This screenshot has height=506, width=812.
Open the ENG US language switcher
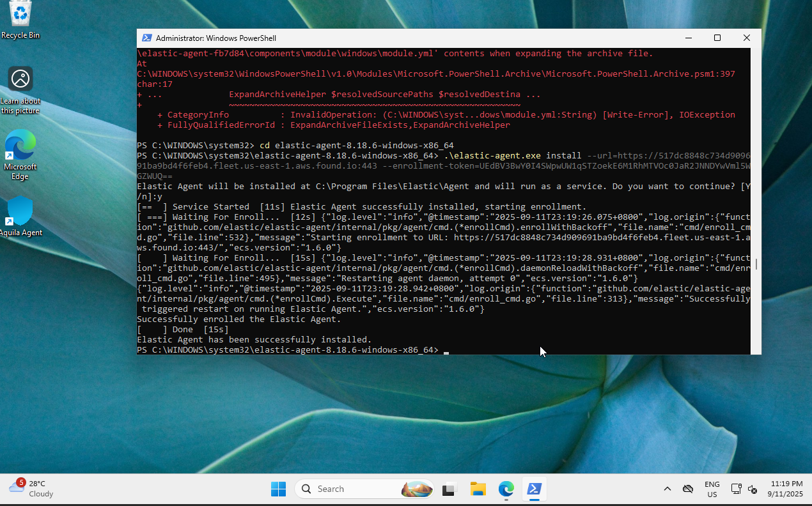click(x=712, y=489)
